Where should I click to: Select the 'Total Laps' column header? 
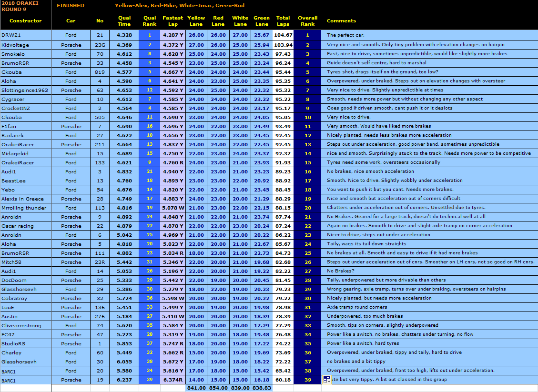click(x=283, y=21)
